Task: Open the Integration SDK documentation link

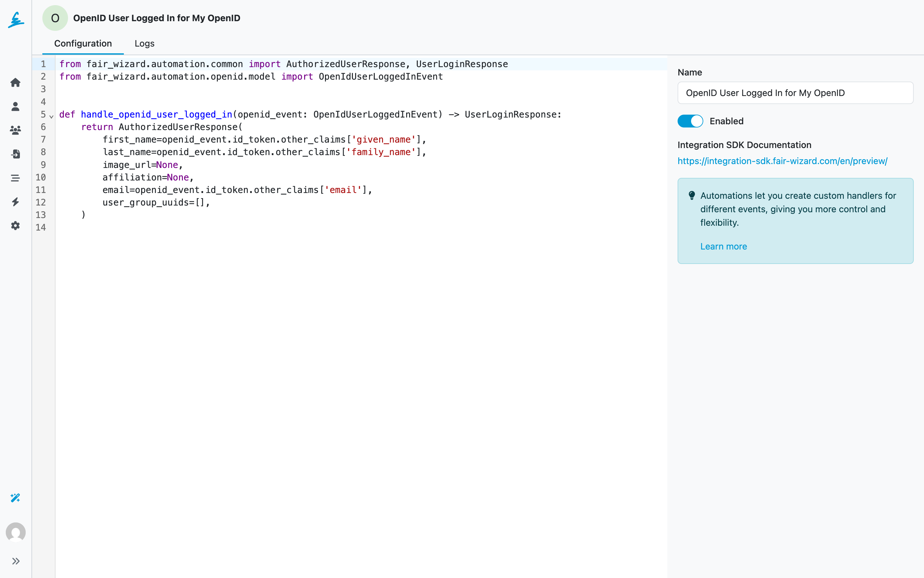Action: (782, 161)
